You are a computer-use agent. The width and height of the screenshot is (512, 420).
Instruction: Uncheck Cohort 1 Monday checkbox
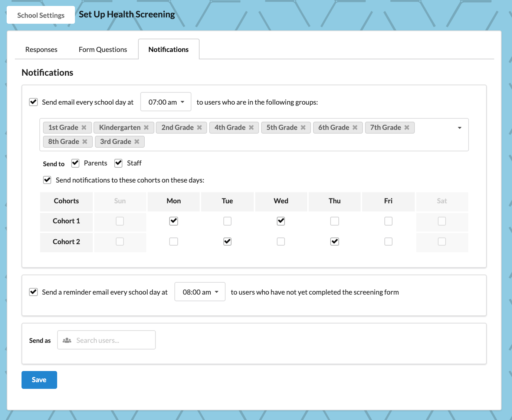point(174,221)
